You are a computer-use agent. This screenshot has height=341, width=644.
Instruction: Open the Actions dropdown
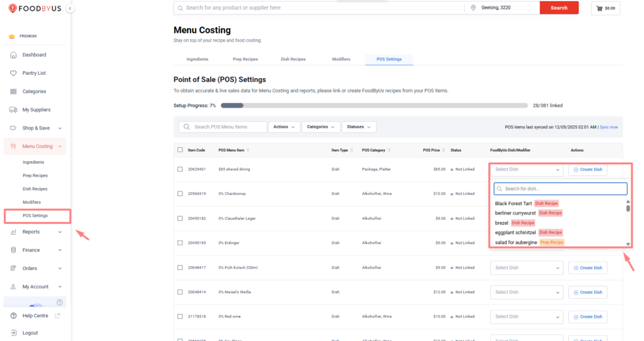(x=284, y=127)
